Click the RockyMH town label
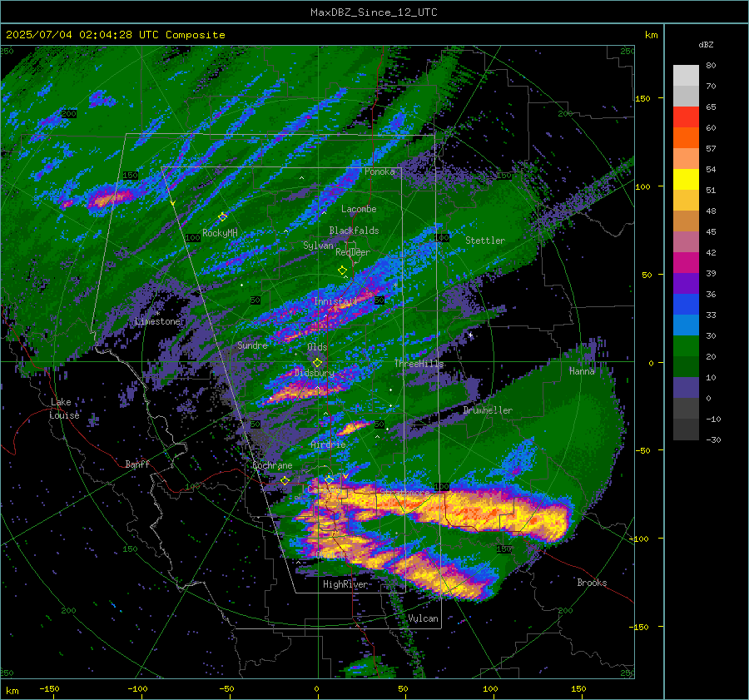Screen dimensions: 749x700 point(220,233)
